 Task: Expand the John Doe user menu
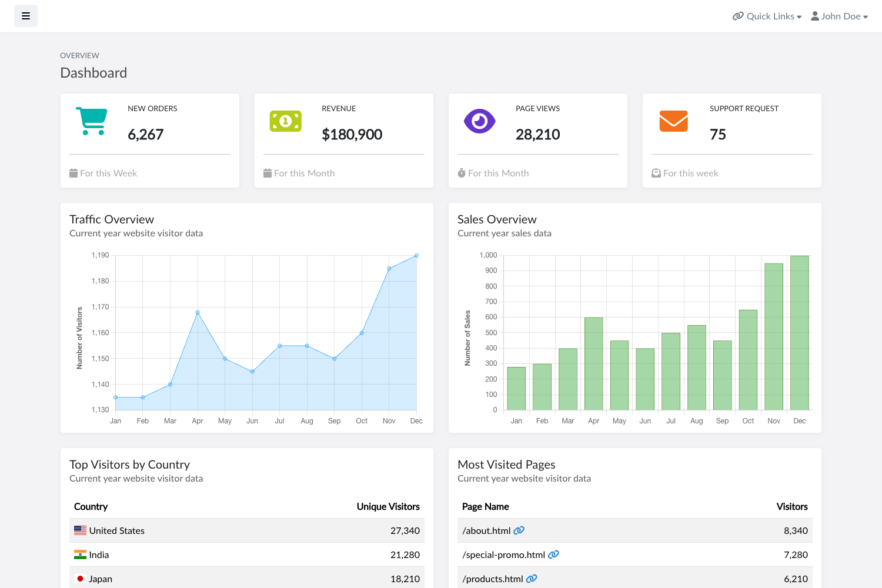click(x=840, y=16)
